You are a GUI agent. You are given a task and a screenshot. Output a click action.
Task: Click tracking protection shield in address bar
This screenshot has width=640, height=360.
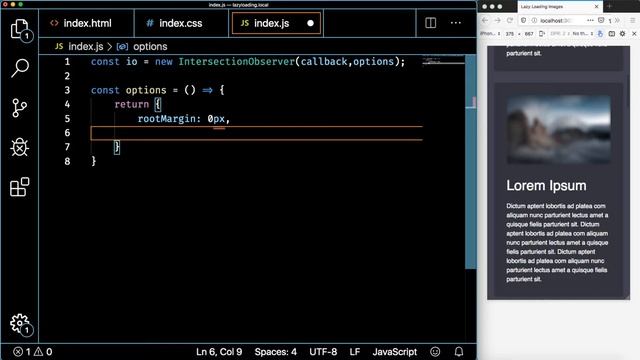[524, 20]
